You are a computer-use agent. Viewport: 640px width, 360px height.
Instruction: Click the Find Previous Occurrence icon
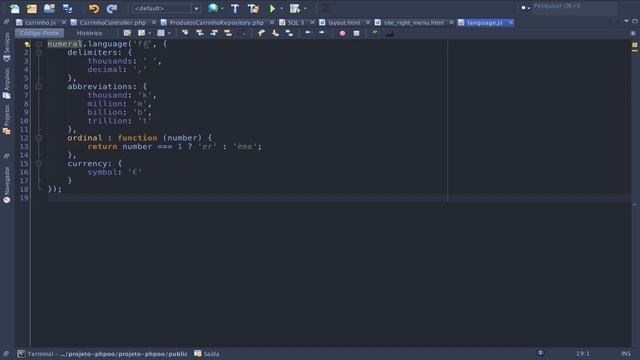(200, 33)
